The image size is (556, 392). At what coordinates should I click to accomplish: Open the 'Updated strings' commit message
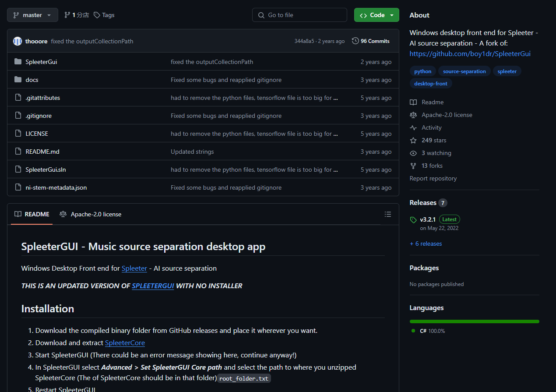point(192,152)
